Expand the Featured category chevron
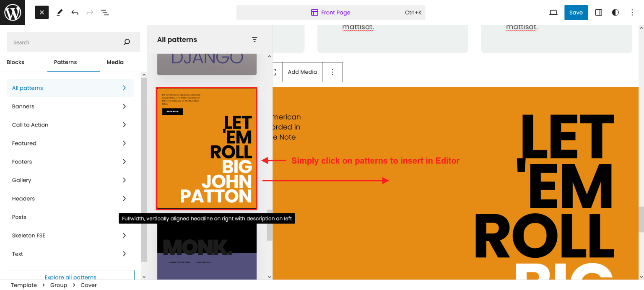644x290 pixels. pos(124,143)
